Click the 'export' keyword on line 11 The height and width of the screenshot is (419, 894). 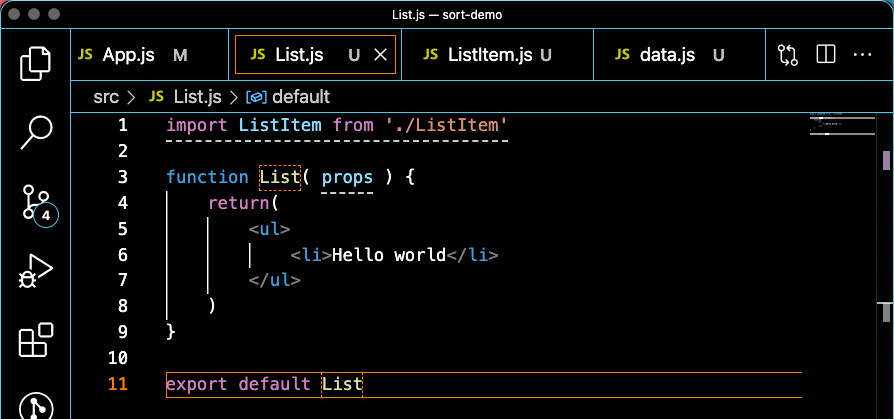click(x=197, y=384)
